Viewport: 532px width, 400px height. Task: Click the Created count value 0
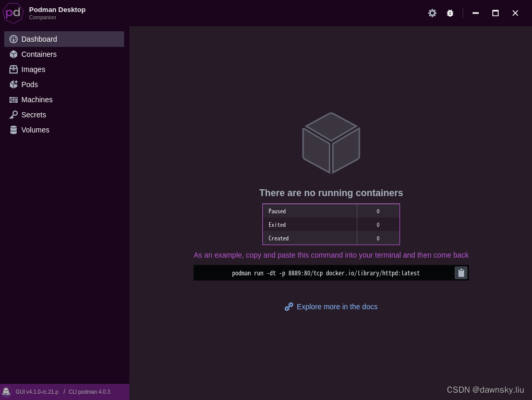click(378, 238)
